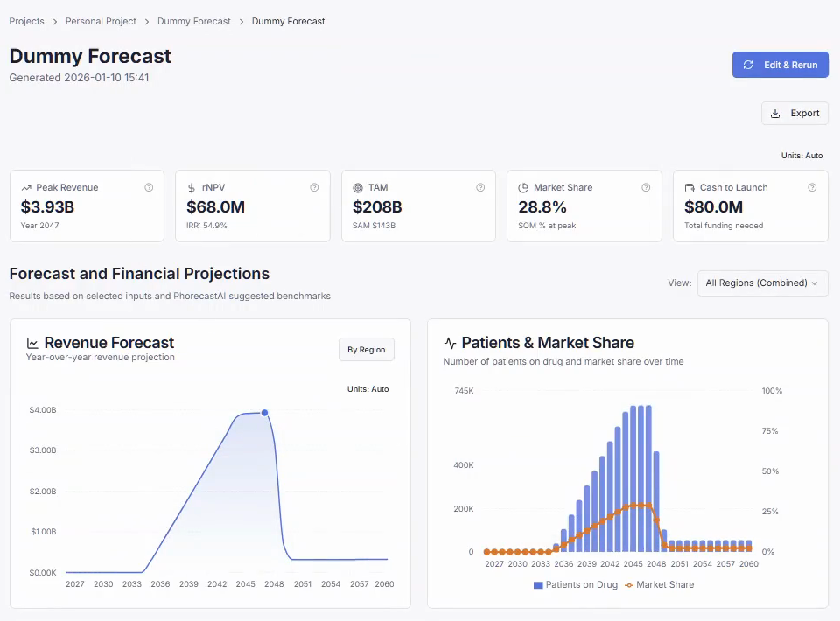Click the Year 2047 text
This screenshot has height=621, width=840.
point(39,226)
